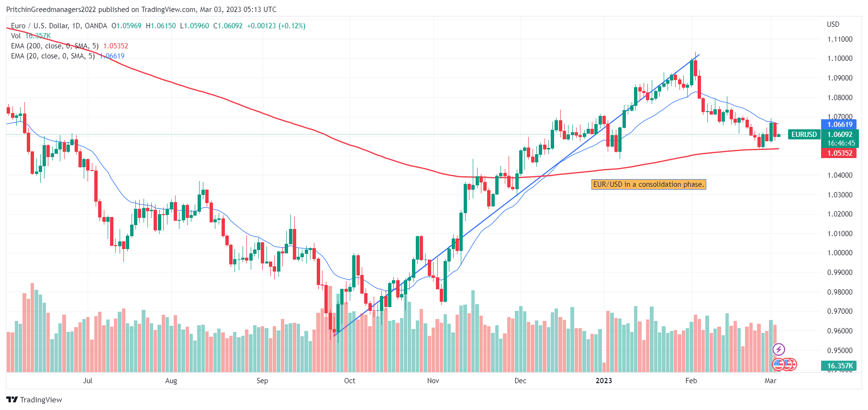This screenshot has width=868, height=410.
Task: Click the Feb label on time axis
Action: coord(691,381)
